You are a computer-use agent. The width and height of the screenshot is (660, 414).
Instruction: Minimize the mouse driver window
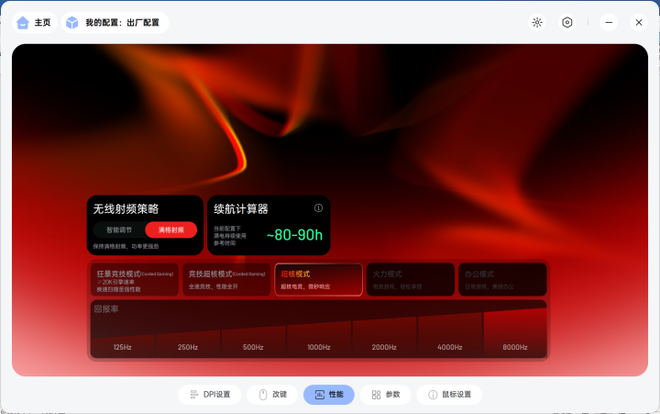point(609,22)
